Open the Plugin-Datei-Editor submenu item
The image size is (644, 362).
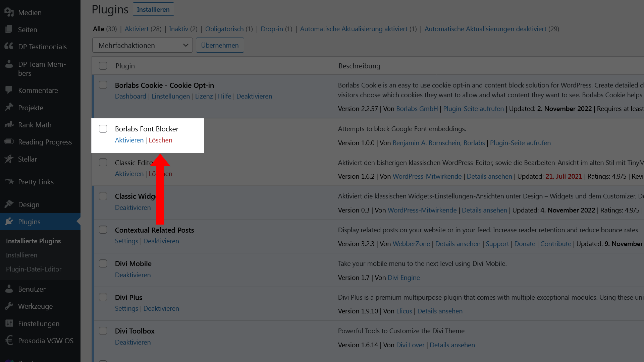(x=34, y=269)
